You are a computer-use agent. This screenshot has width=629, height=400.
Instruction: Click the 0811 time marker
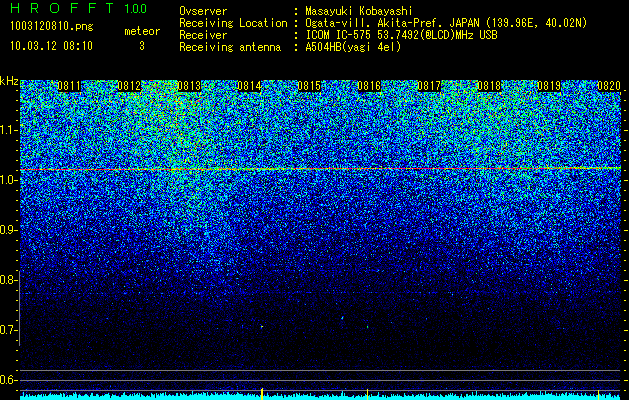click(x=69, y=86)
